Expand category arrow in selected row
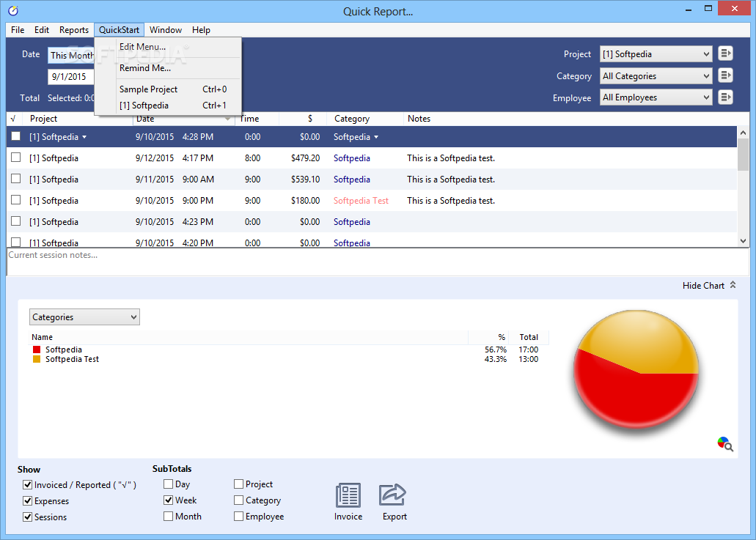756x540 pixels. coord(376,137)
